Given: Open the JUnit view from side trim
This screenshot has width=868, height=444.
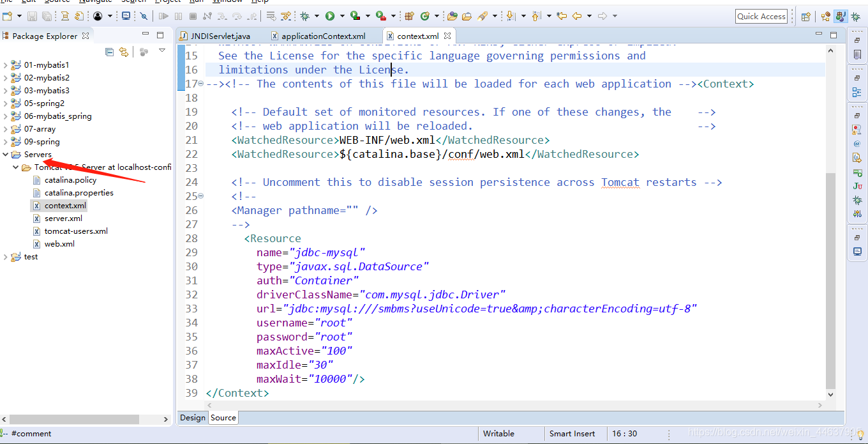Looking at the screenshot, I should coord(857,186).
